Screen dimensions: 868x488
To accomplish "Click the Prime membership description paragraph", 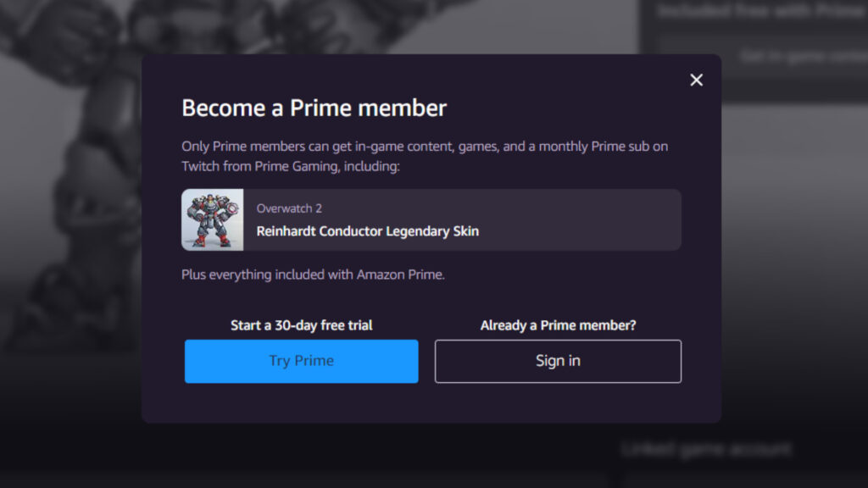I will [x=424, y=156].
